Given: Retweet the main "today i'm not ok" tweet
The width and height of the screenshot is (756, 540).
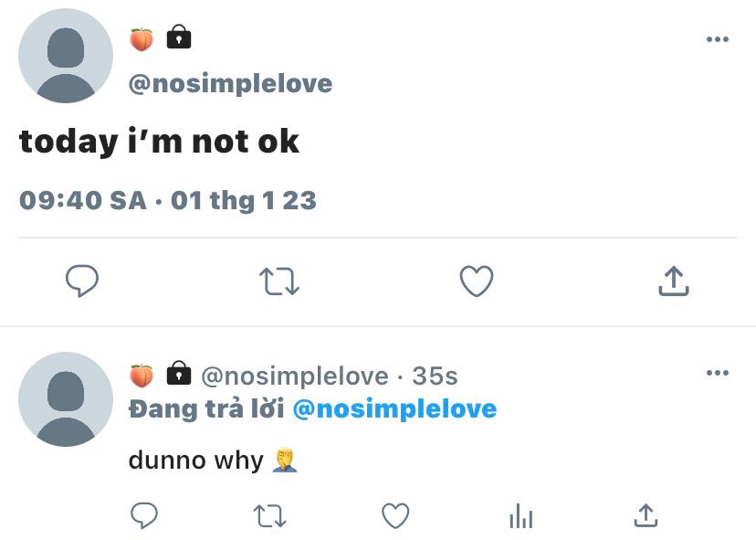Looking at the screenshot, I should pos(278,281).
